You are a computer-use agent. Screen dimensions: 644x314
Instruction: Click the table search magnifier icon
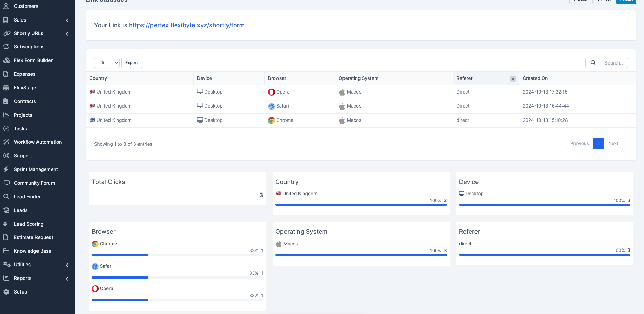tap(593, 63)
